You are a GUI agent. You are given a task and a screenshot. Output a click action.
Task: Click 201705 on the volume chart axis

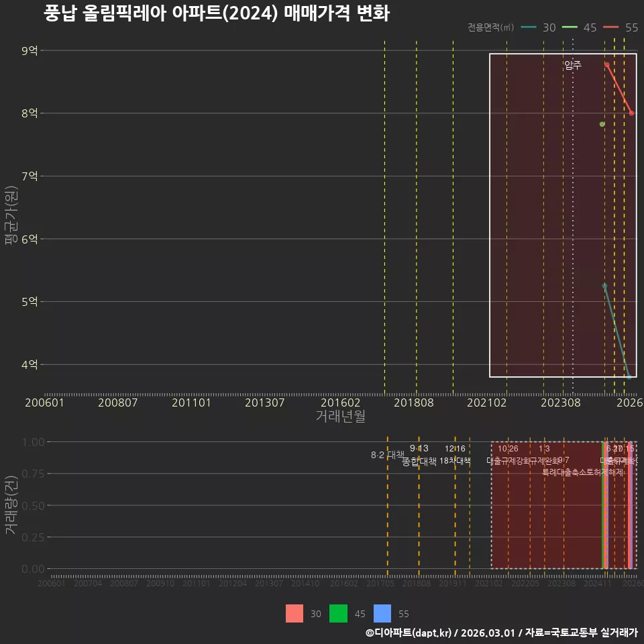coord(380,583)
